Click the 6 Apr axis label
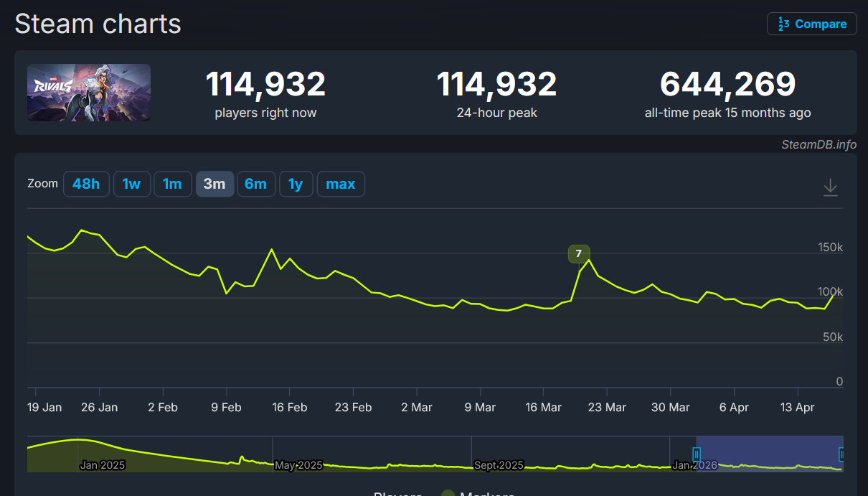 click(x=734, y=407)
